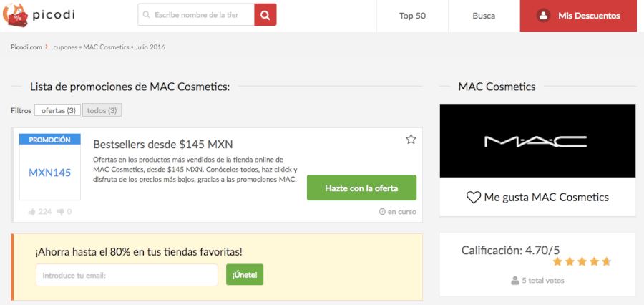Click the PROMOCIÓN blue label
The height and width of the screenshot is (305, 644).
tap(49, 140)
